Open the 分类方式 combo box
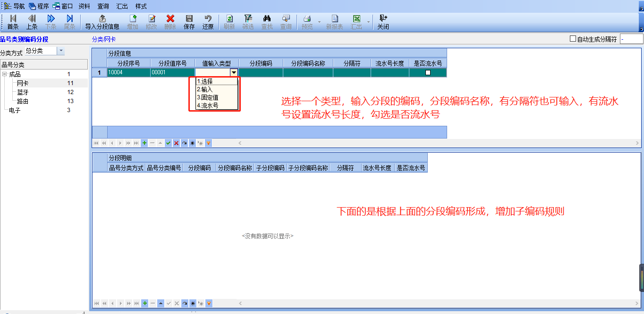The image size is (644, 314). (61, 51)
